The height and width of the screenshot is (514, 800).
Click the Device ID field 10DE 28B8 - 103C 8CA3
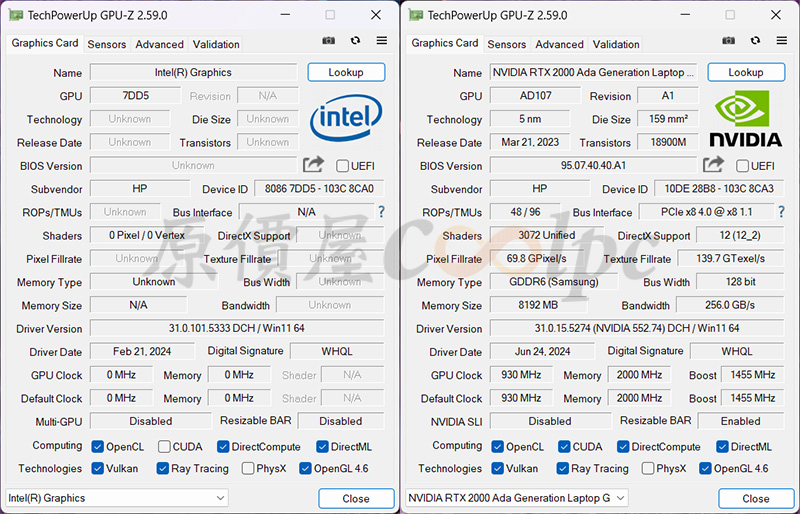[719, 189]
